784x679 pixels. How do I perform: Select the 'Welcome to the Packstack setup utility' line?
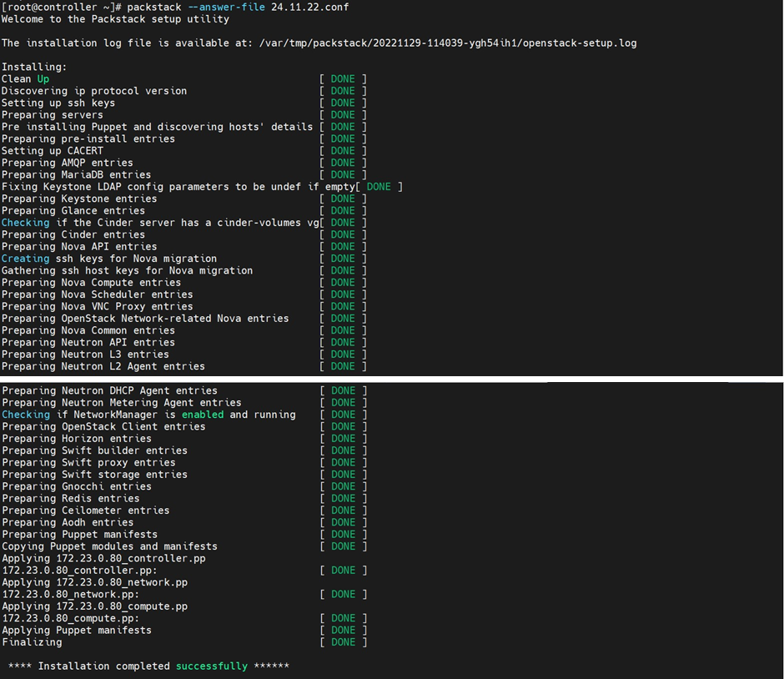tap(115, 19)
